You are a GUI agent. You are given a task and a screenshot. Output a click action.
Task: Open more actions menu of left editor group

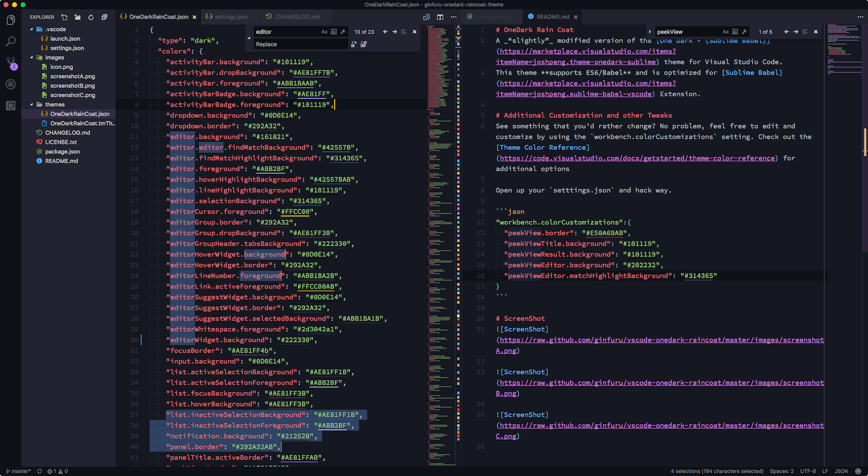(x=454, y=17)
